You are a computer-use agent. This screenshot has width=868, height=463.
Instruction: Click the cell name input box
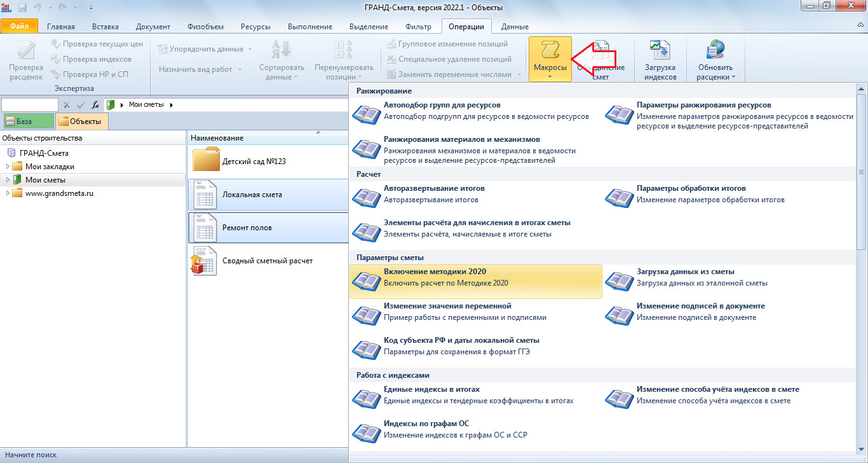coord(30,104)
